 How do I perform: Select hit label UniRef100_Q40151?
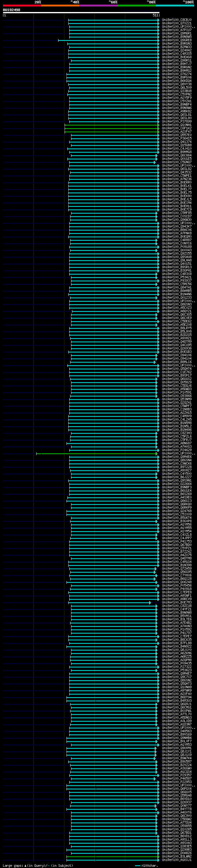176,264
